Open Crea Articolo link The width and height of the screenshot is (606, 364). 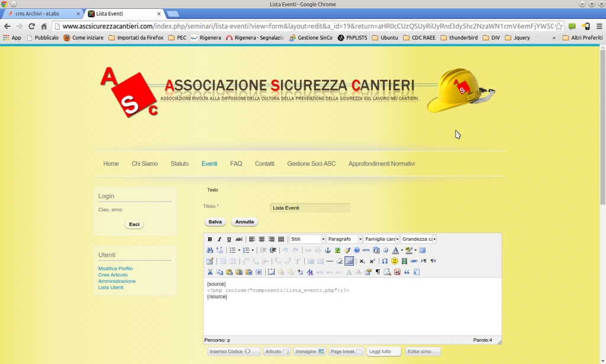tap(113, 275)
